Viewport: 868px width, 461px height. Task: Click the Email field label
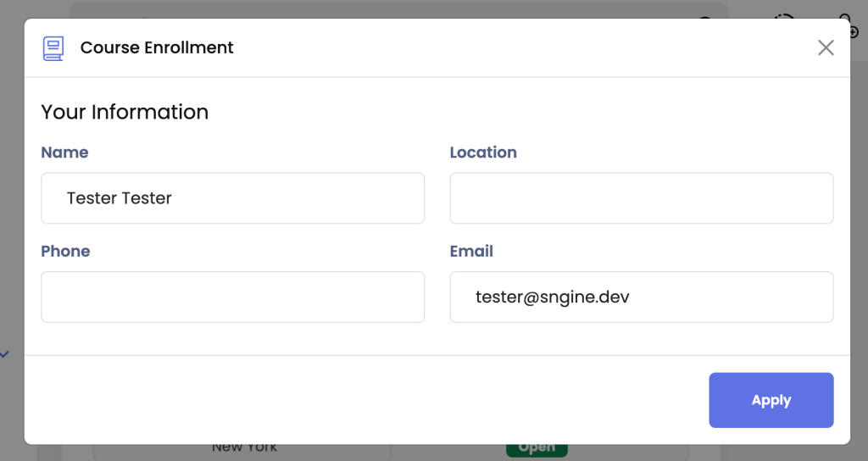(x=471, y=251)
